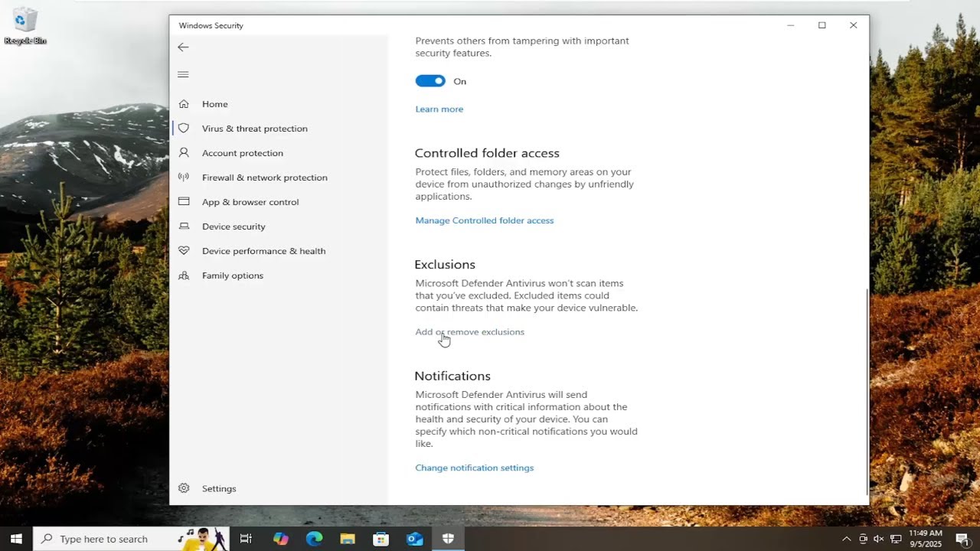The height and width of the screenshot is (551, 980).
Task: Click Change notification settings link
Action: click(475, 468)
